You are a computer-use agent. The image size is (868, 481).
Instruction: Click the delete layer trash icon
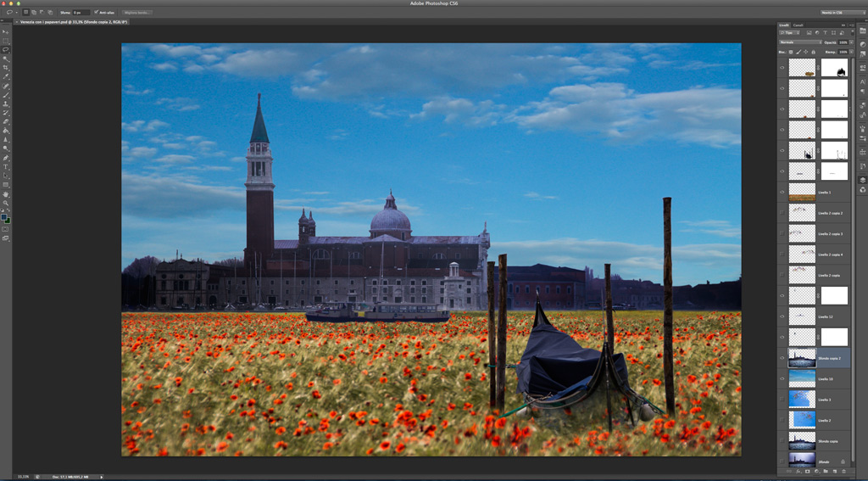(x=843, y=471)
